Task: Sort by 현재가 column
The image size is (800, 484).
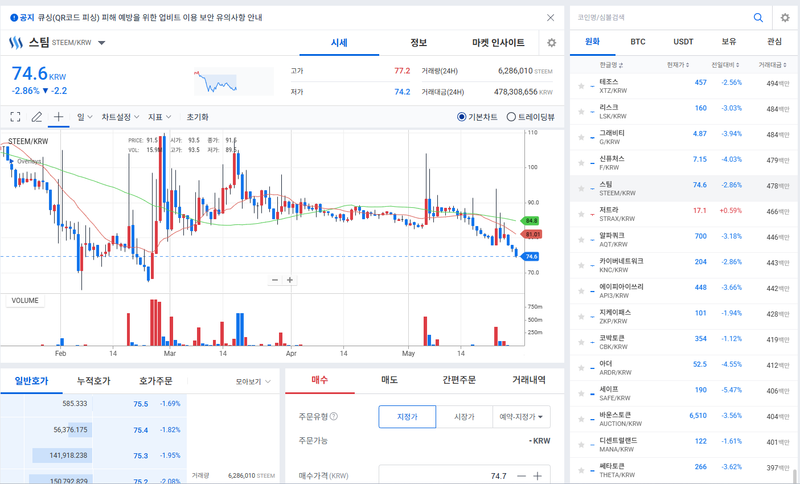Action: 678,65
